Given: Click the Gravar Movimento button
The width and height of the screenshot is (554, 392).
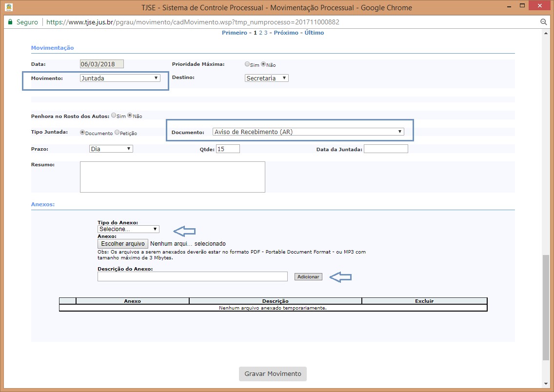Looking at the screenshot, I should coord(273,374).
